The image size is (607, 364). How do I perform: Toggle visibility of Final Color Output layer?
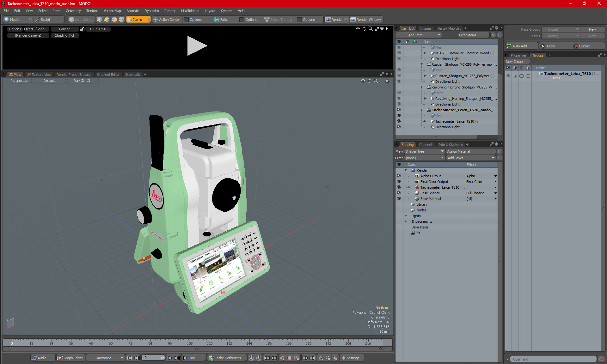[399, 182]
